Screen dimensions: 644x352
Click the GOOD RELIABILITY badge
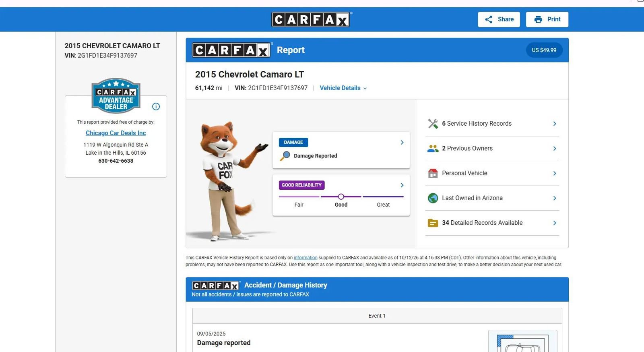click(x=302, y=185)
